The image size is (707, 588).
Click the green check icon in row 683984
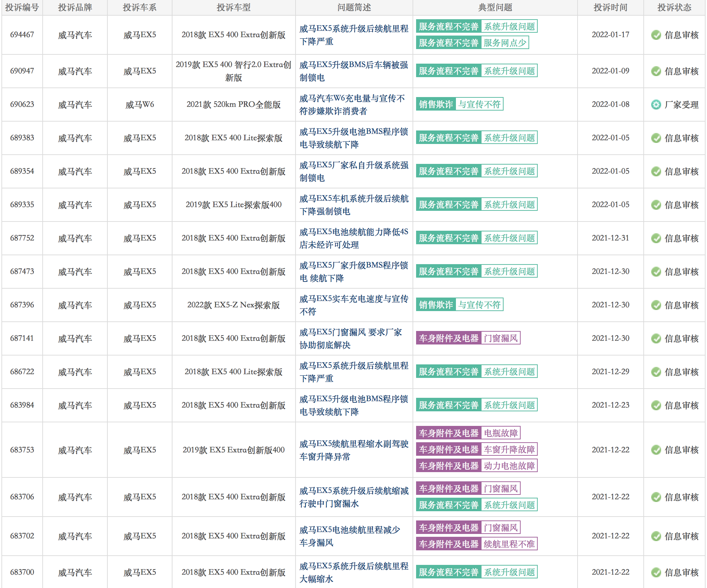coord(656,405)
